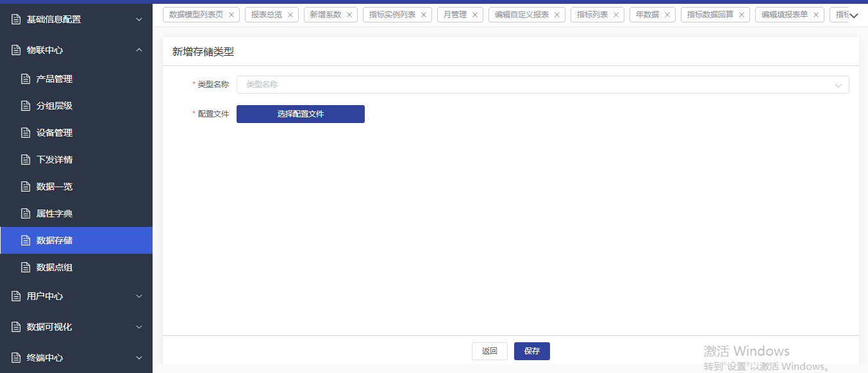Screen dimensions: 868x373
Task: Click the 选择配置文件 button
Action: point(300,114)
